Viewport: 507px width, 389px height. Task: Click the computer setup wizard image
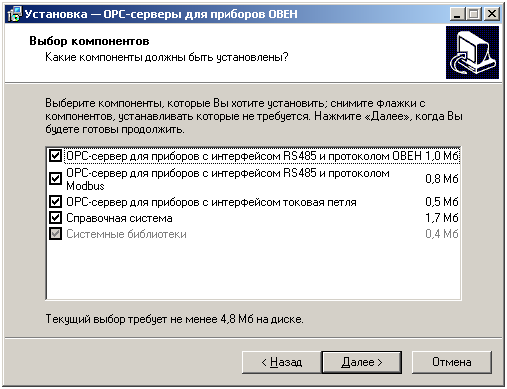[x=472, y=52]
